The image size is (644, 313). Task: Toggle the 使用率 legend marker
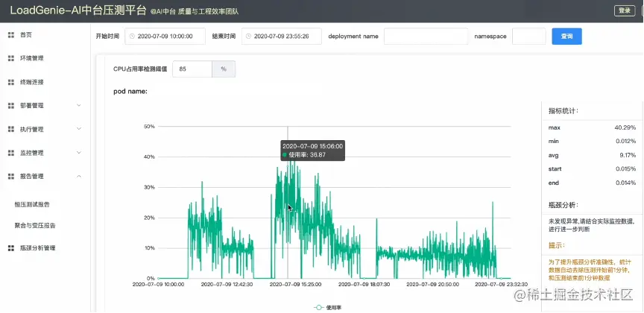tap(319, 307)
